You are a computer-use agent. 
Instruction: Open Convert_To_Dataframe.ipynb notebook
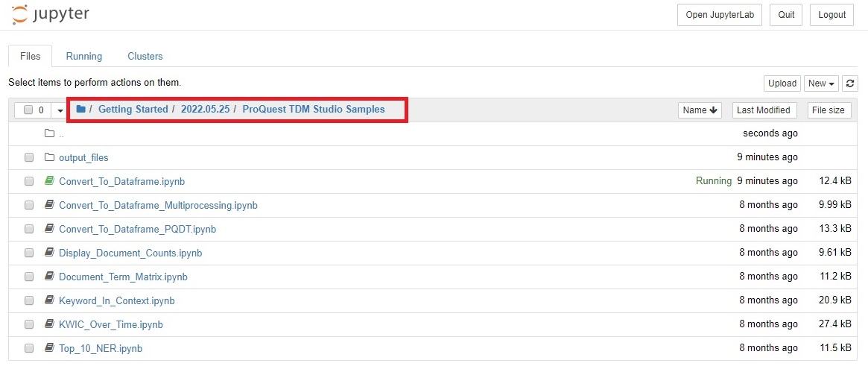click(x=121, y=181)
